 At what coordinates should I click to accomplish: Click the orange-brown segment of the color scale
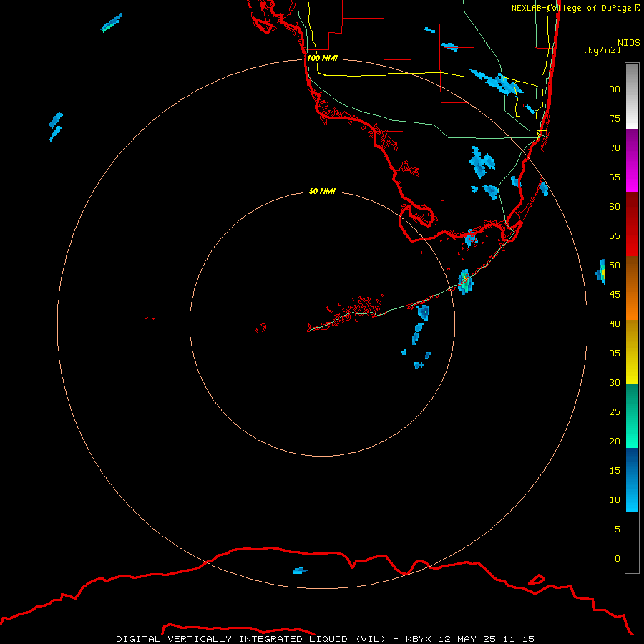coord(632,288)
